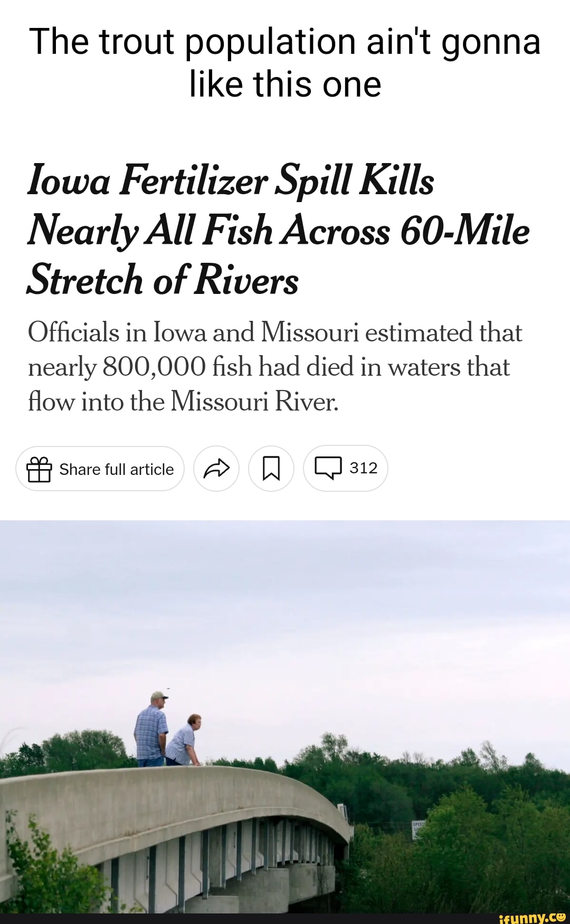Click the 312 comment count
Viewport: 570px width, 924px height.
coord(364,468)
